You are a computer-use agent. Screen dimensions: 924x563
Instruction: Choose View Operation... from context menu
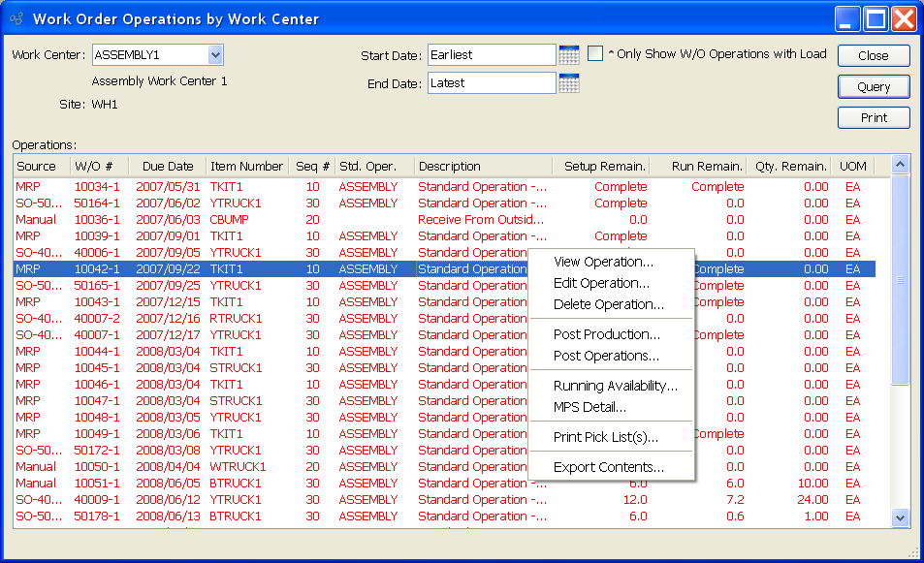(x=603, y=262)
